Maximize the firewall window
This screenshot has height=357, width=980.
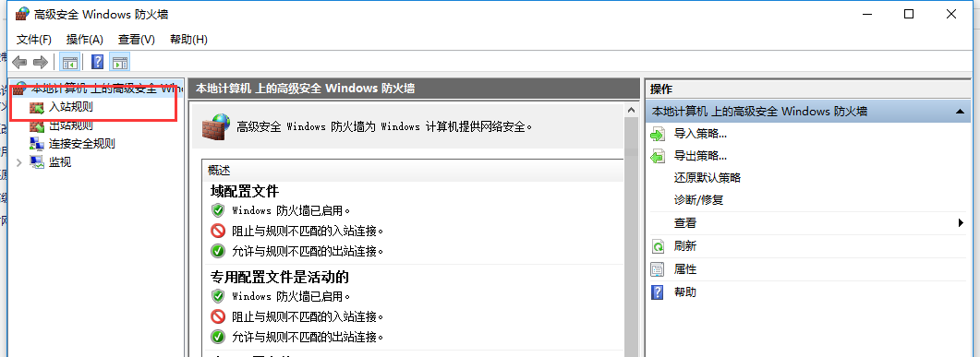[x=909, y=14]
